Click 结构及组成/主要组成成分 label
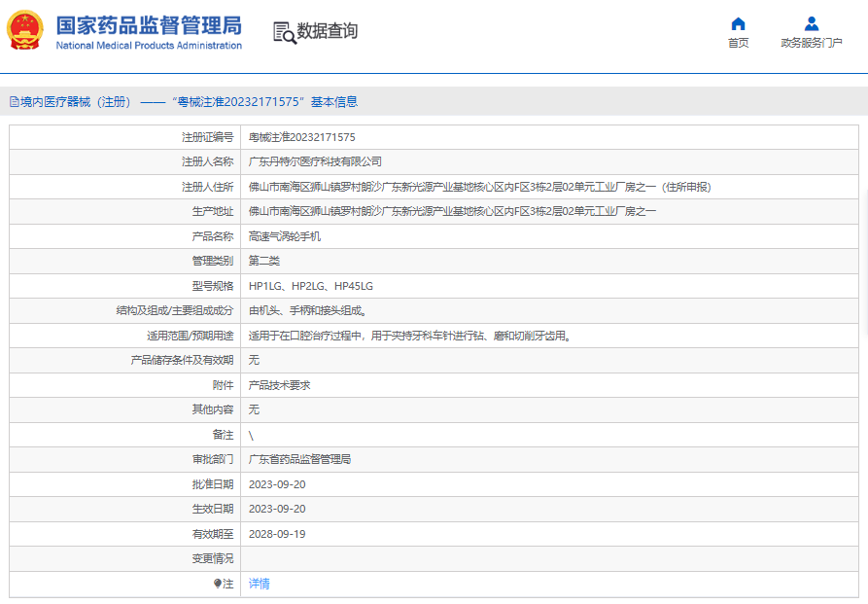 tap(174, 310)
